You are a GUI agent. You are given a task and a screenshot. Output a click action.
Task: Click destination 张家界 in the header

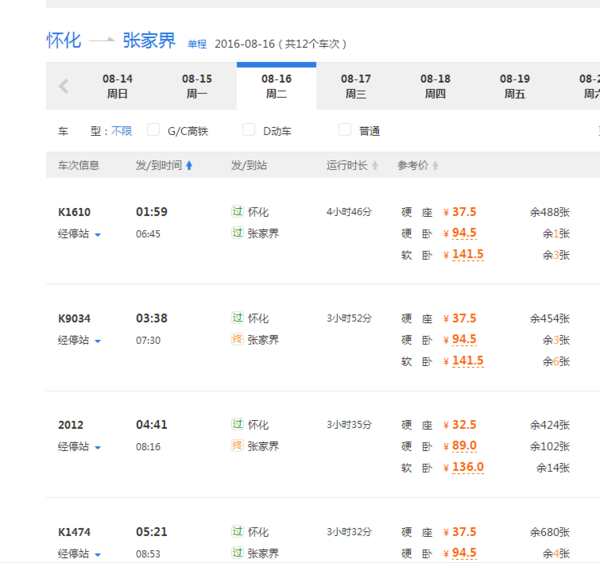149,40
